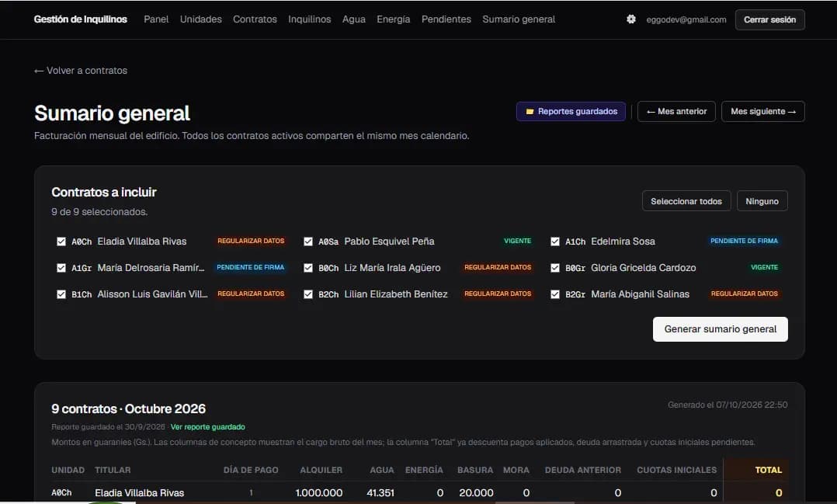The width and height of the screenshot is (837, 504).
Task: Navigate to Inquilinos
Action: (310, 19)
